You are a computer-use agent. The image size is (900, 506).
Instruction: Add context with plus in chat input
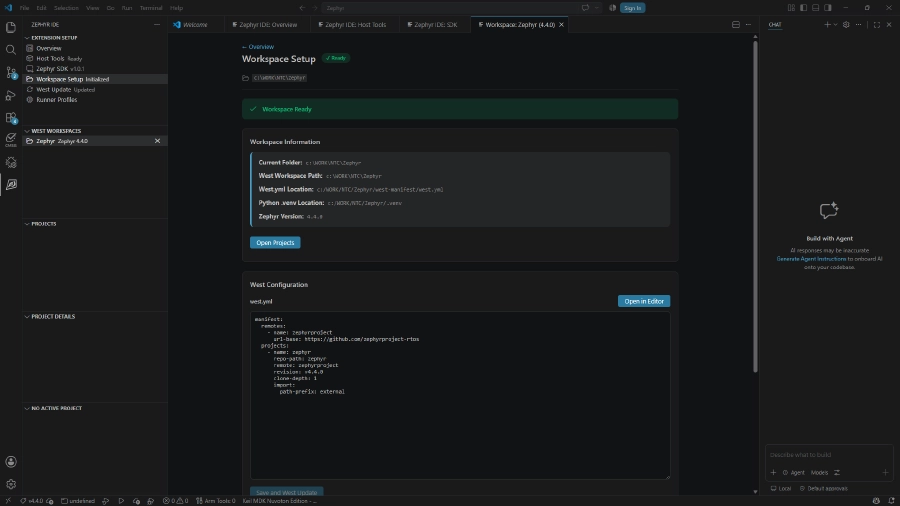773,473
